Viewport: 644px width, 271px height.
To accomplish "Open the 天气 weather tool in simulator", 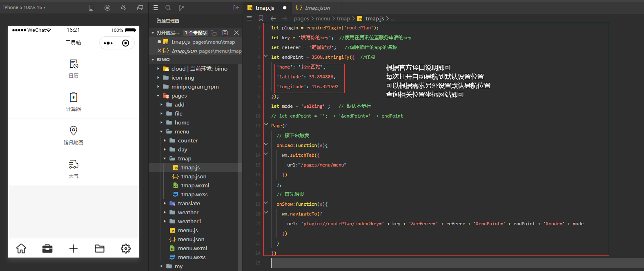I will tap(74, 169).
